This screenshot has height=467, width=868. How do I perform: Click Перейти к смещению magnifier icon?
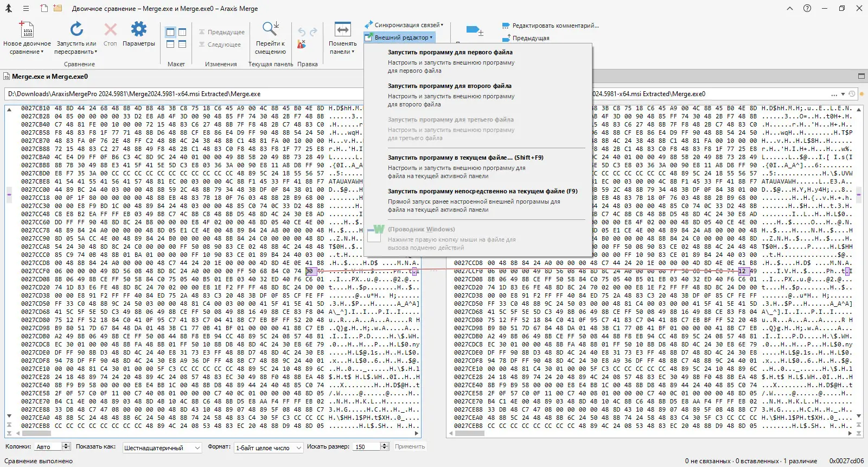click(270, 29)
